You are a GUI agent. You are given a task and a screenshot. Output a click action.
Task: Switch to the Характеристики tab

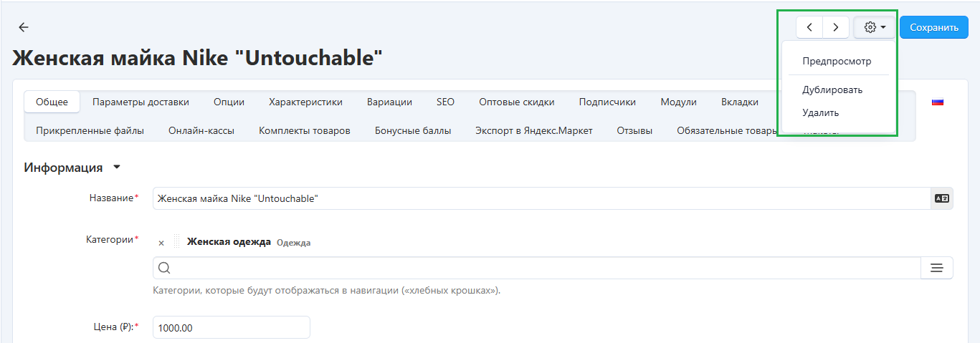(305, 102)
